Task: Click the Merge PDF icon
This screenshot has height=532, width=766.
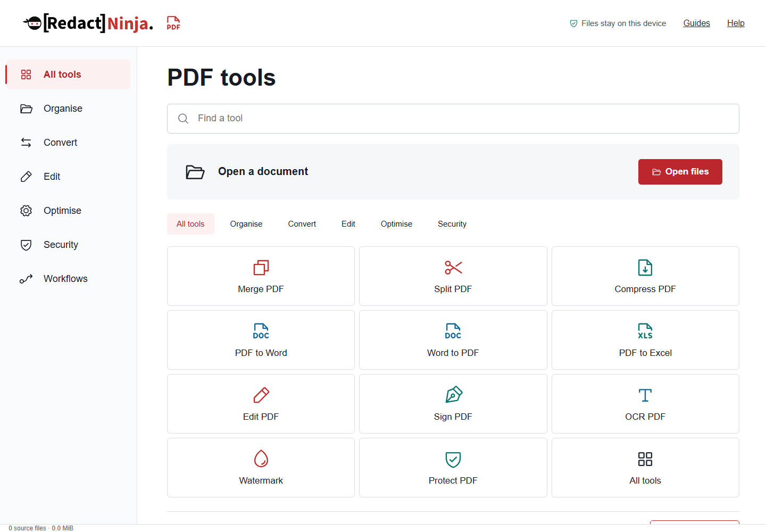Action: (x=261, y=268)
